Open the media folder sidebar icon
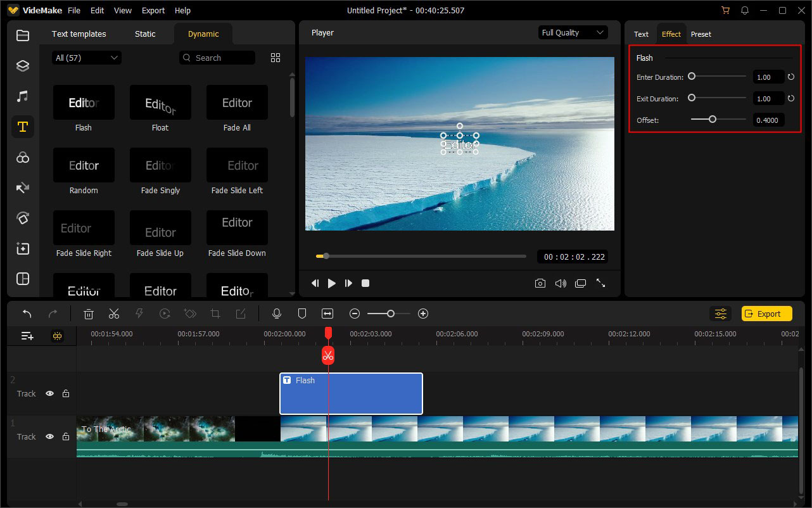This screenshot has height=508, width=812. pos(23,35)
